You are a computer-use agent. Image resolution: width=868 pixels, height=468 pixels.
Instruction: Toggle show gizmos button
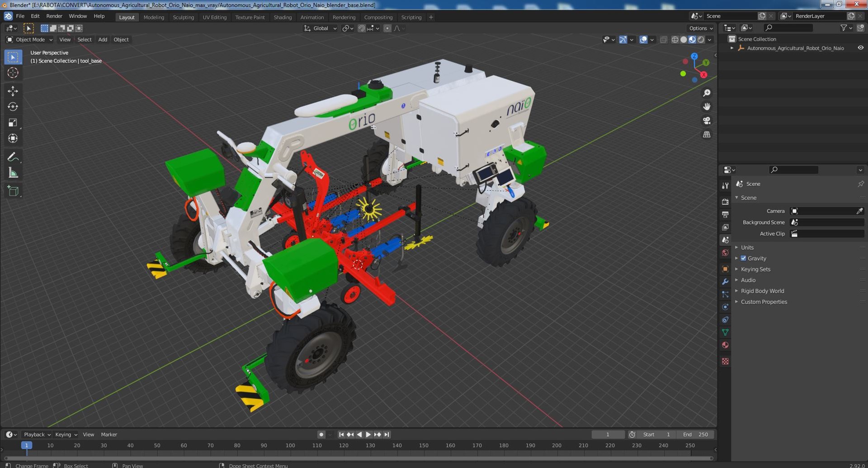point(623,40)
